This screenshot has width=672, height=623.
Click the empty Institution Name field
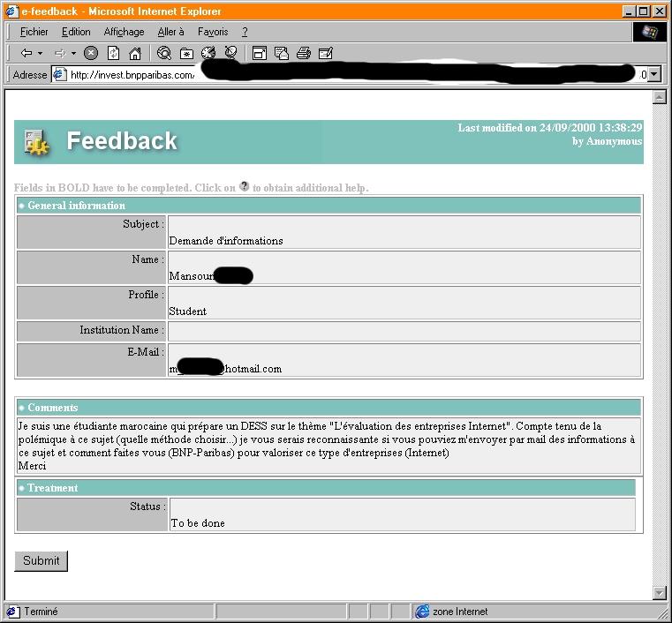404,331
